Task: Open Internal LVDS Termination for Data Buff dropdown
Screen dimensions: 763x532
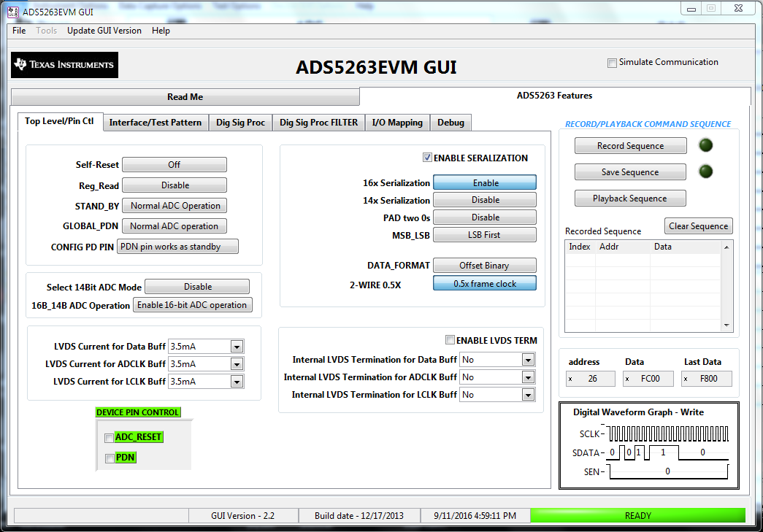Action: point(528,360)
